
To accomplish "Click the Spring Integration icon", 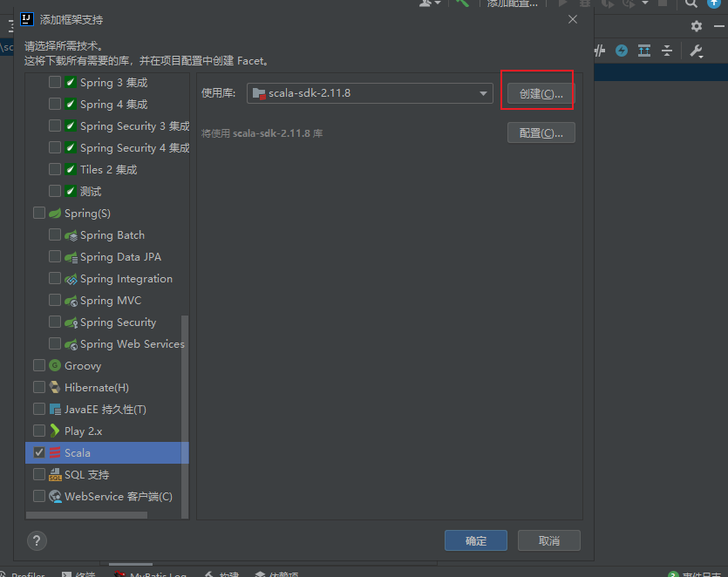I will (71, 279).
